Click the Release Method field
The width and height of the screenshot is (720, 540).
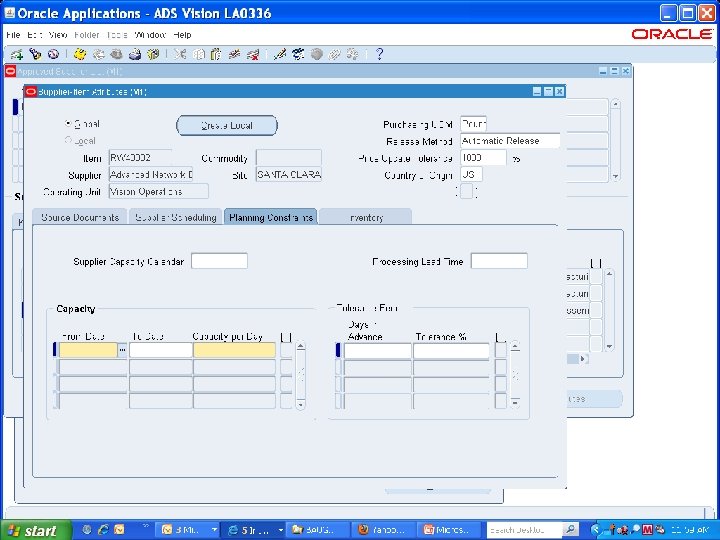(x=510, y=141)
